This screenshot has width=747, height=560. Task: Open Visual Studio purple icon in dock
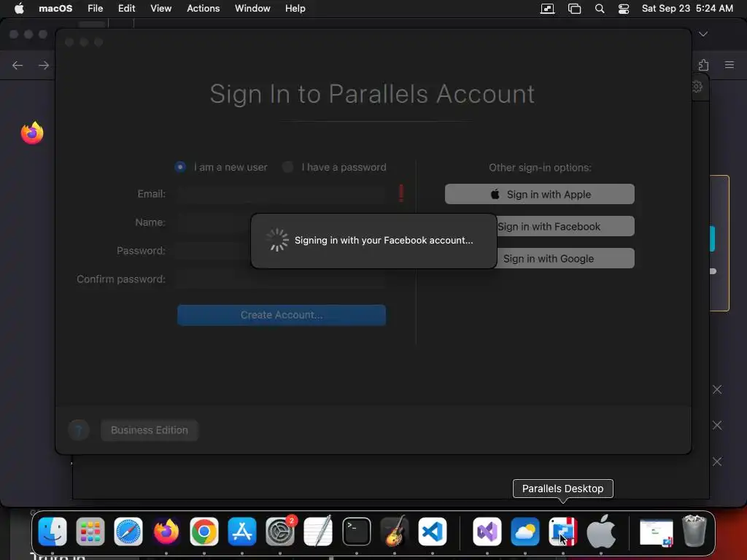point(487,532)
